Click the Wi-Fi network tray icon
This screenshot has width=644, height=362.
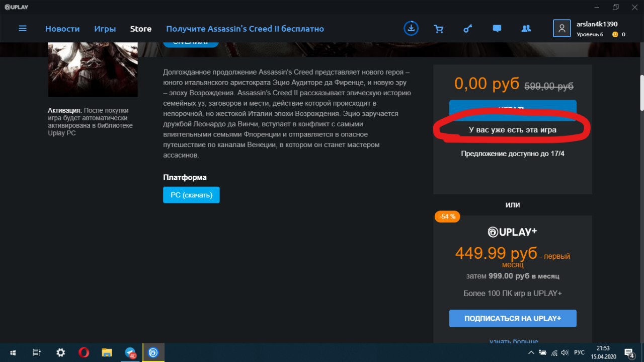coord(554,353)
